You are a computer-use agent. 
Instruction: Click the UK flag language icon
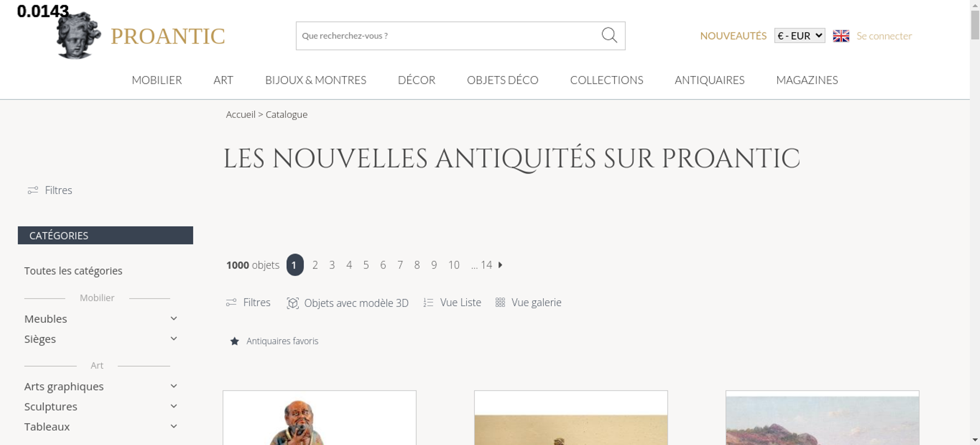(841, 36)
